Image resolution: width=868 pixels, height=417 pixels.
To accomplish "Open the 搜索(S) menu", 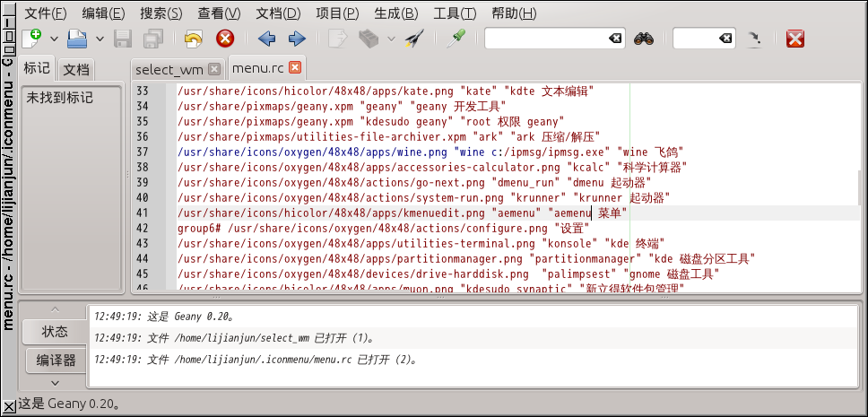I will pyautogui.click(x=161, y=13).
